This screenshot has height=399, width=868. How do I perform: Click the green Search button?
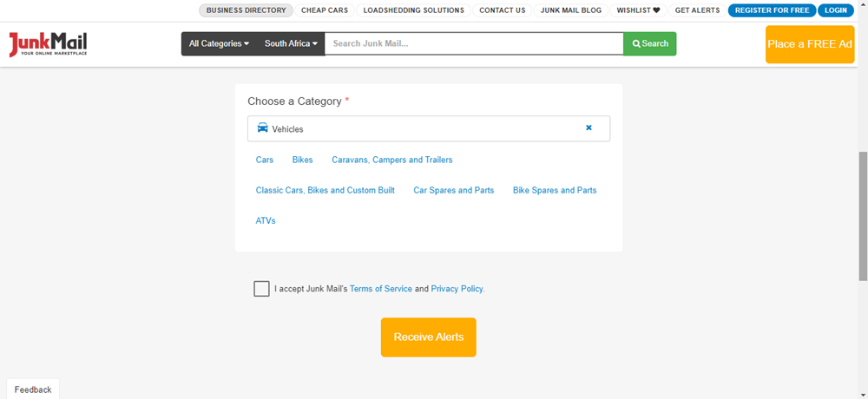tap(650, 43)
